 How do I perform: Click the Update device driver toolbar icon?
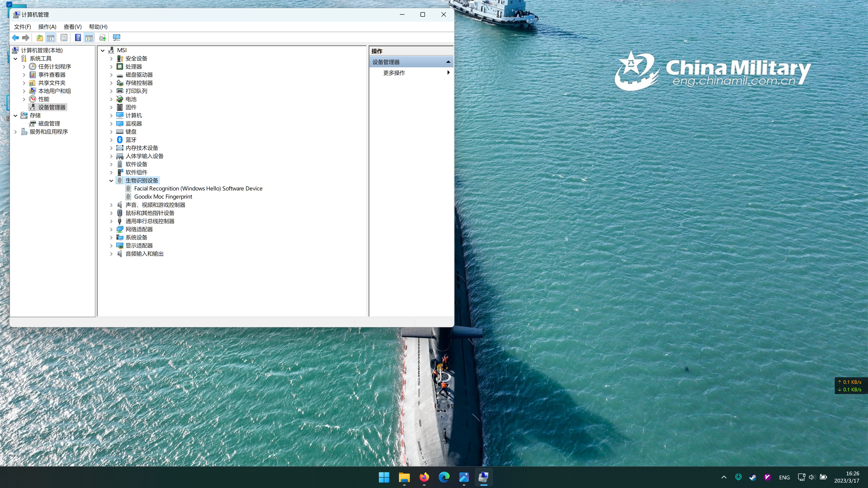click(x=102, y=37)
